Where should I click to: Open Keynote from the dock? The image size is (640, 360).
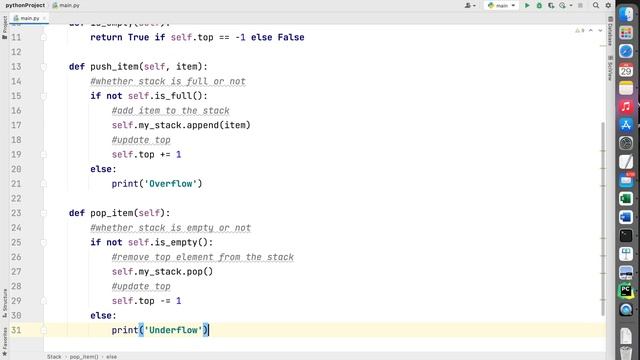click(x=626, y=254)
